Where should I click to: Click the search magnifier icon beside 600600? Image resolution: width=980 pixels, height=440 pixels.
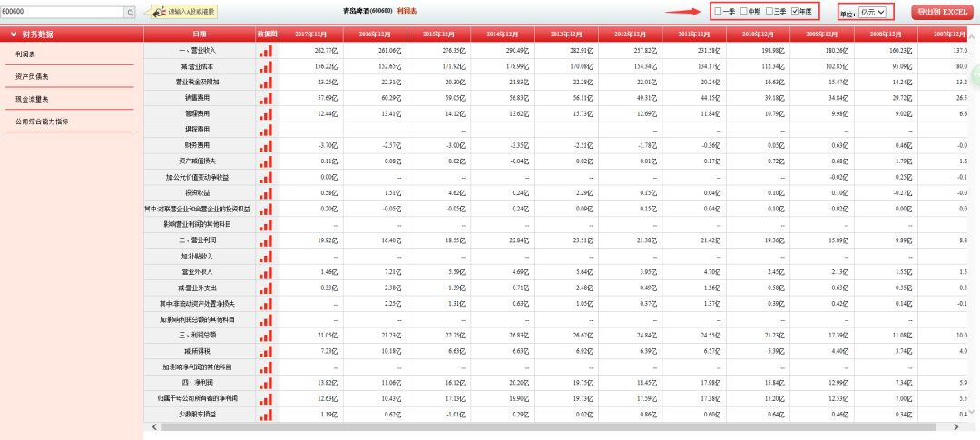click(131, 12)
